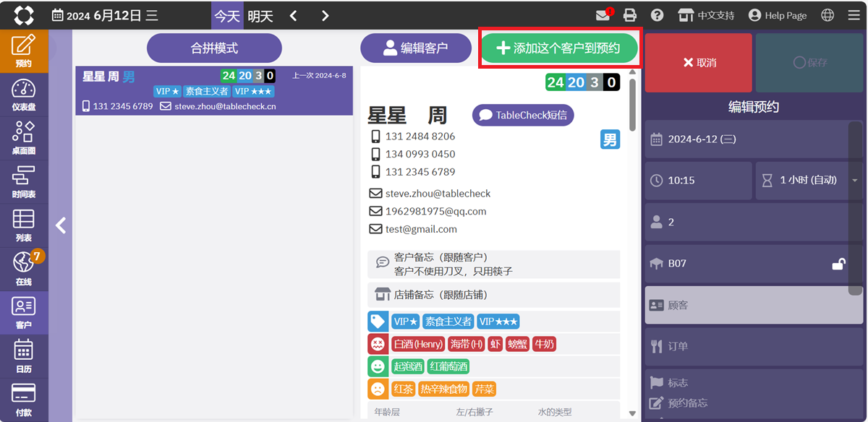Click the 白酒(Henry) allergy tag
Screen dimensions: 868x422
click(418, 344)
